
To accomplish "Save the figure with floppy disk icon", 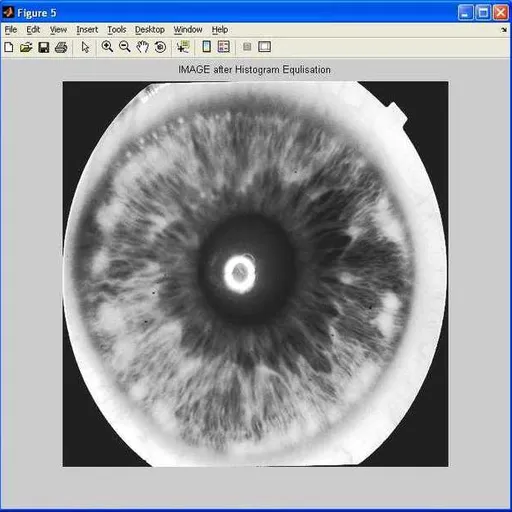I will tap(44, 47).
